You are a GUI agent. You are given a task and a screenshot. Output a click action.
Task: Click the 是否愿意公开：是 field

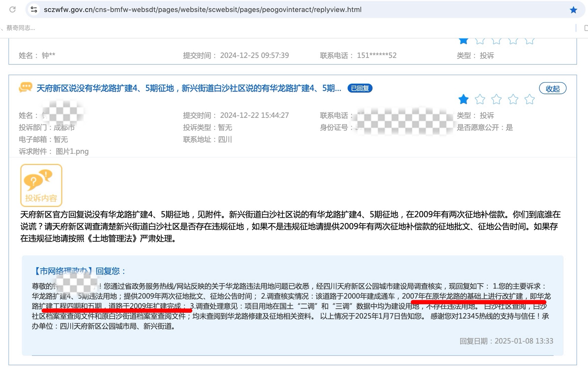(x=485, y=127)
